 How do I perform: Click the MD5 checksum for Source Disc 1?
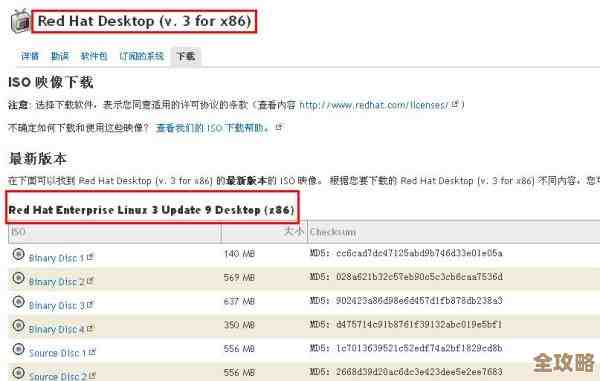coord(406,348)
